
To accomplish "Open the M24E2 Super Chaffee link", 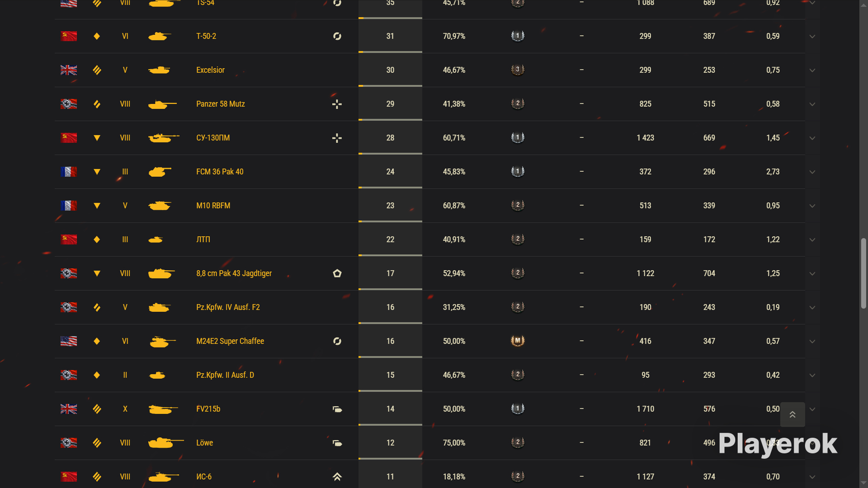I will (x=230, y=341).
